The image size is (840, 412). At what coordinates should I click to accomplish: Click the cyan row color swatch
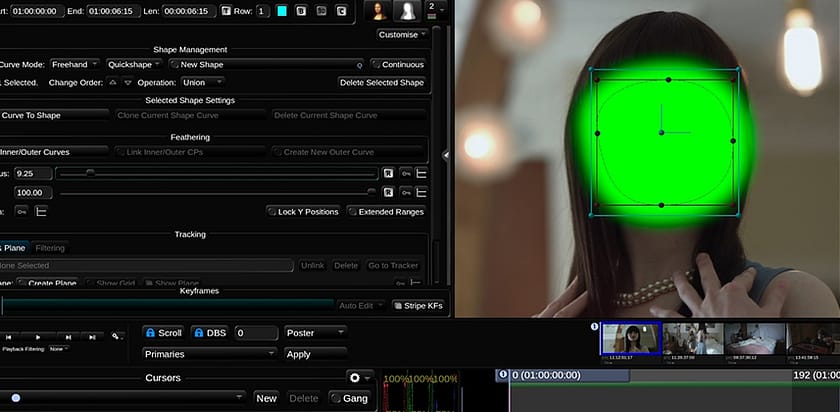click(x=282, y=11)
